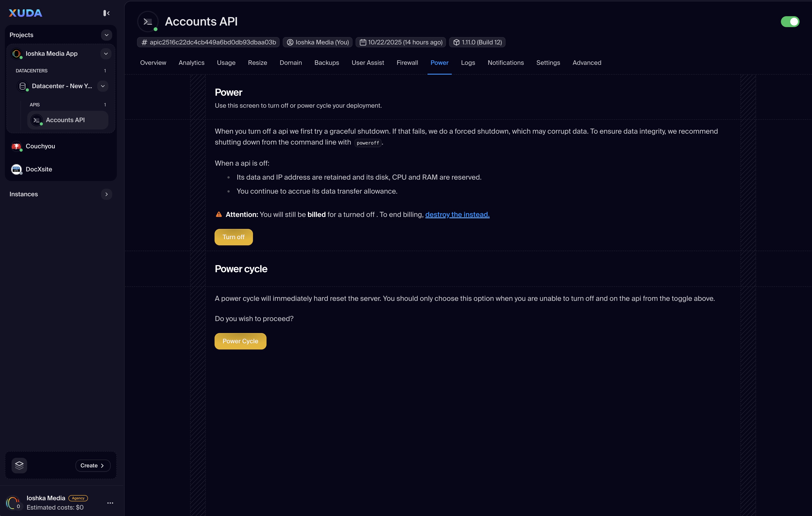This screenshot has width=812, height=516.
Task: Open the Couchyou project icon
Action: [16, 146]
